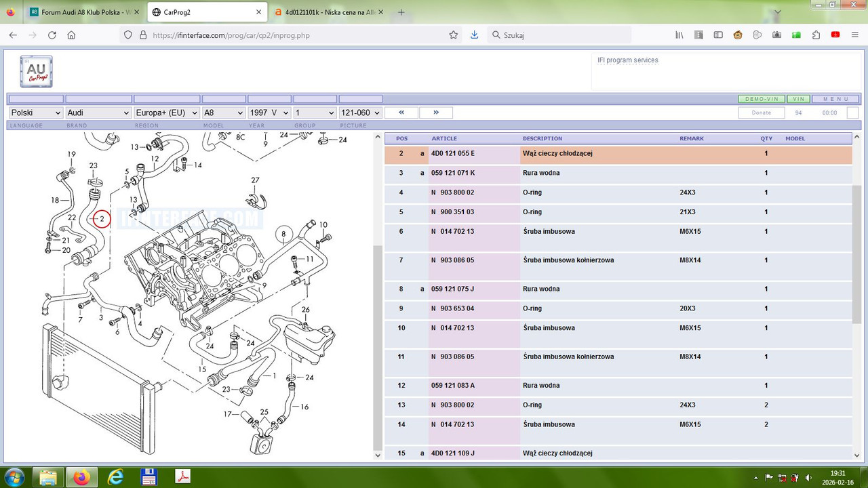Click article N 900 351 03
Screen dimensions: 868x488
pos(453,212)
